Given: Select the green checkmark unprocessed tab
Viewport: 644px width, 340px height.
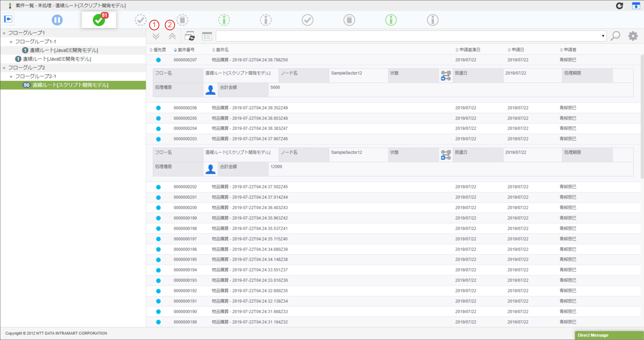Looking at the screenshot, I should [99, 20].
